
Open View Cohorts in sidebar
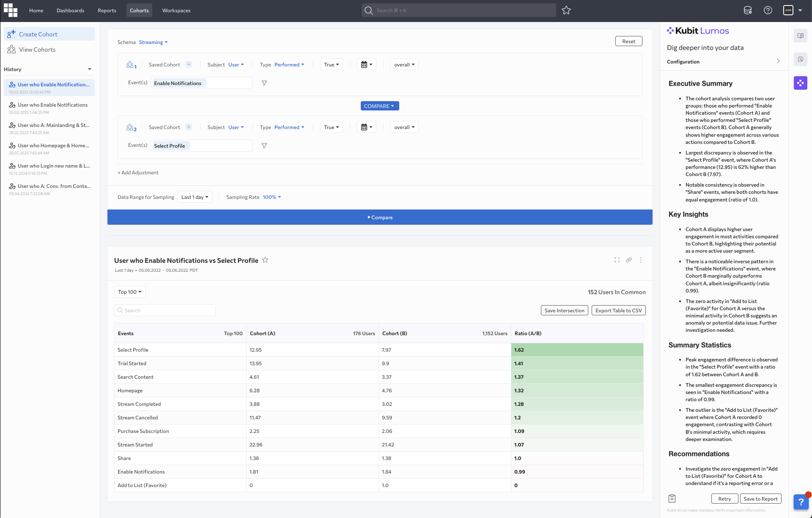(37, 50)
